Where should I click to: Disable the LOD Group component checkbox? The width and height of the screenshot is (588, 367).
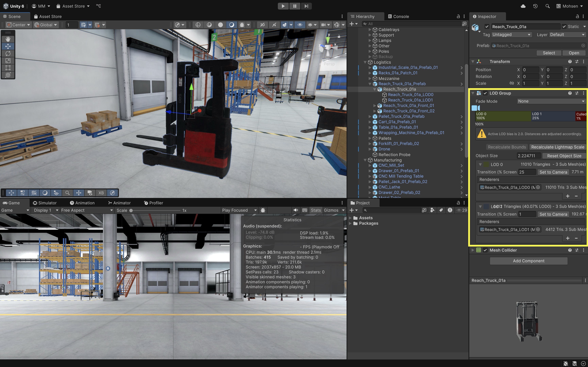[485, 93]
